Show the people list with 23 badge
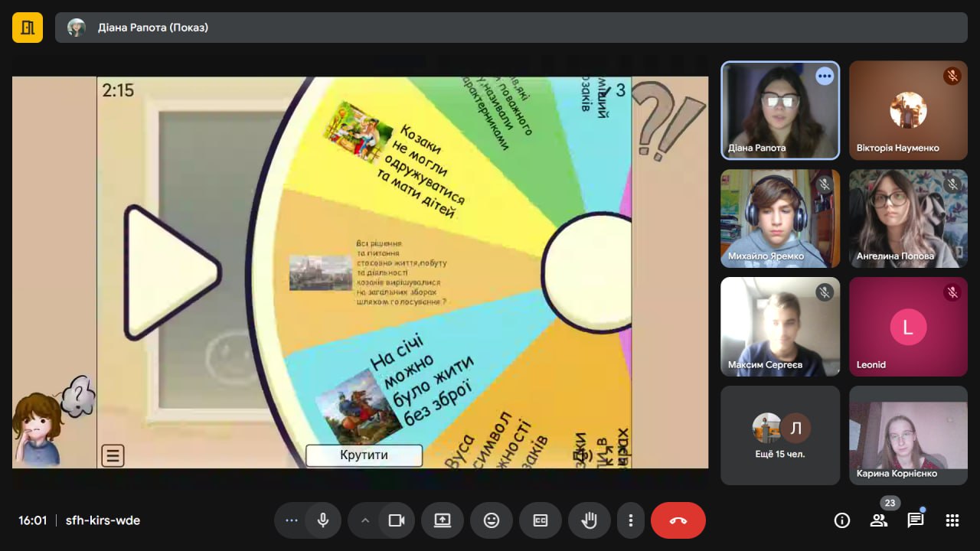Viewport: 980px width, 551px height. [879, 520]
